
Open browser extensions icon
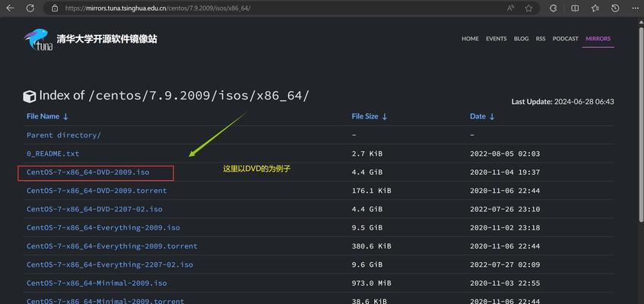(554, 8)
